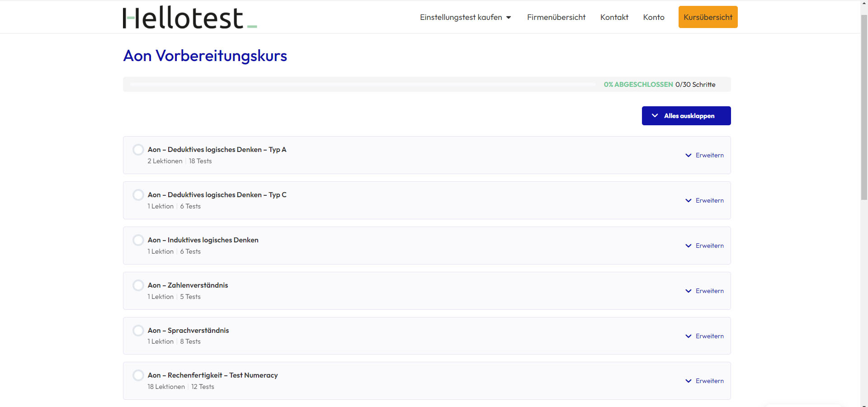Click '0% ABGESCHLOSSEN' text

(638, 85)
